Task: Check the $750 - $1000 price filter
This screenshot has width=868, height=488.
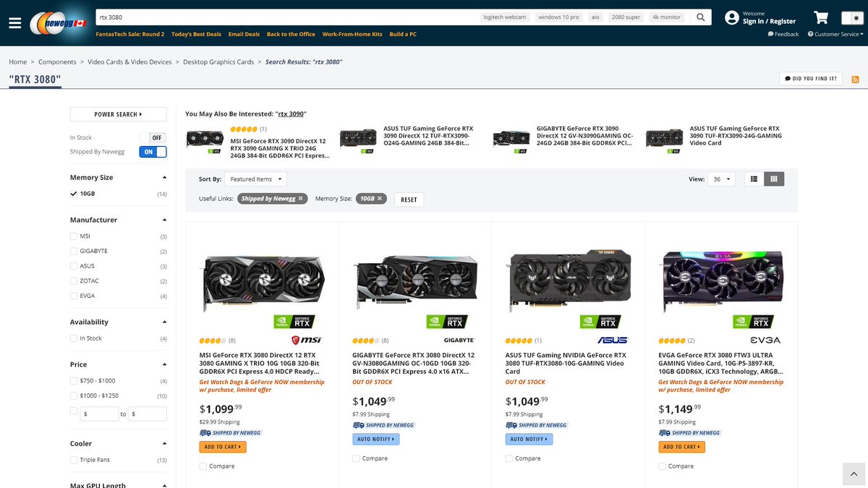Action: 74,381
